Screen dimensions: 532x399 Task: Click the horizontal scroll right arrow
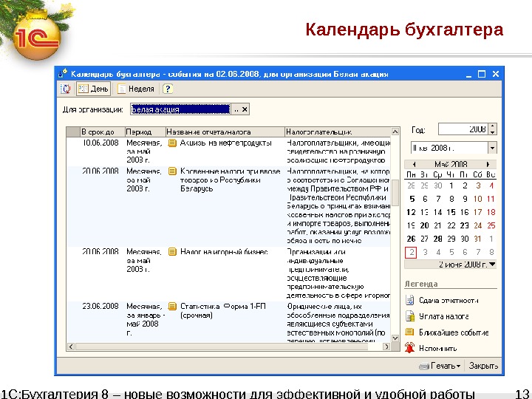tap(386, 347)
